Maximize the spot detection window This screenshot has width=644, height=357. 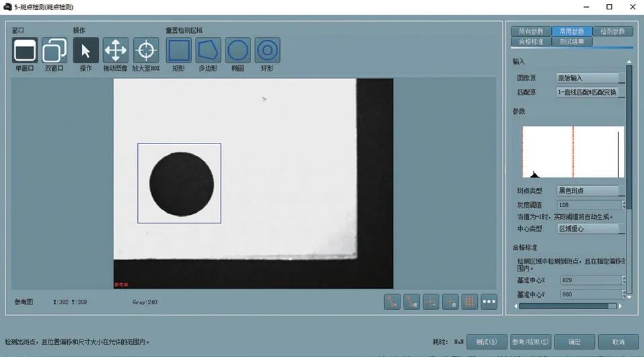(610, 7)
